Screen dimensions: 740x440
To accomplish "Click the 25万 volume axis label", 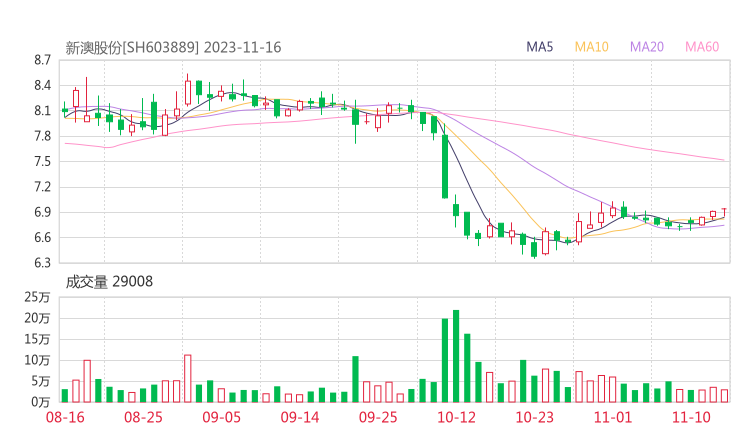I will 37,297.
